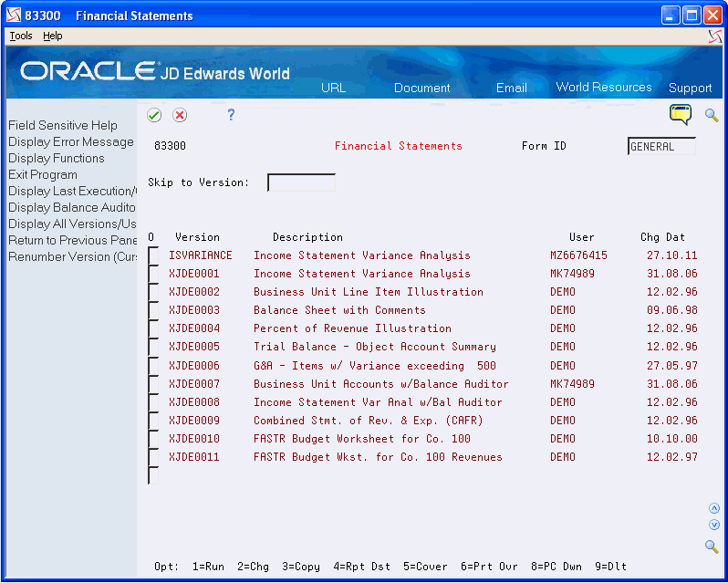Click the Version column header
This screenshot has width=728, height=583.
pos(197,237)
